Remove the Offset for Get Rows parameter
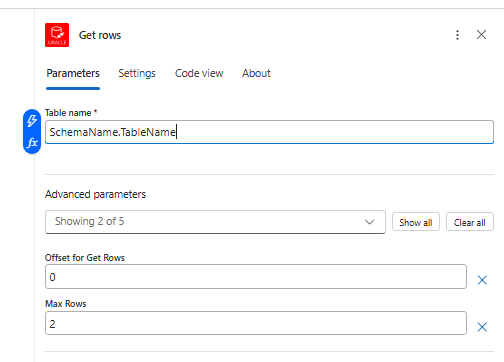Image resolution: width=504 pixels, height=362 pixels. tap(482, 280)
